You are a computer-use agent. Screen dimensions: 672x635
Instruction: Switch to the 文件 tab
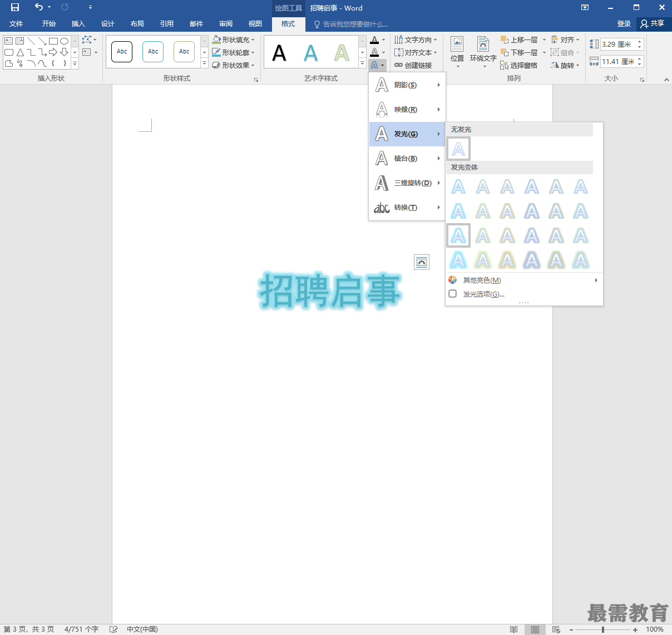16,24
